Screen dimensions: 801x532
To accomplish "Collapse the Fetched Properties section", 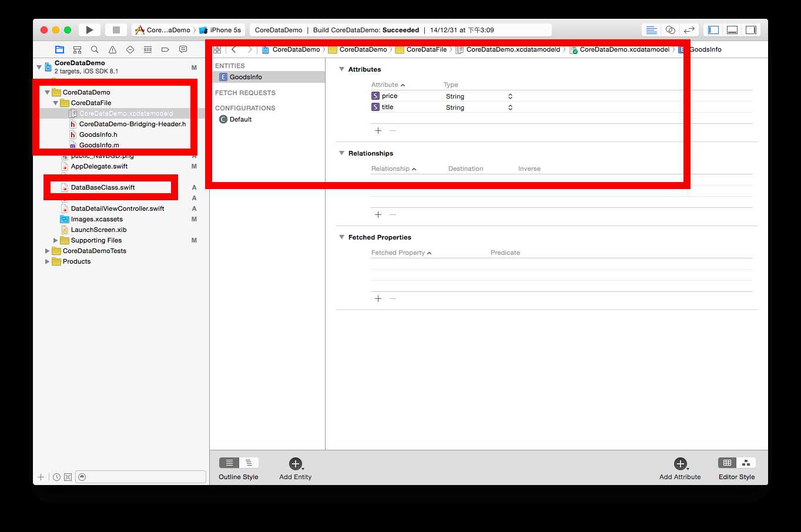I will pos(341,237).
